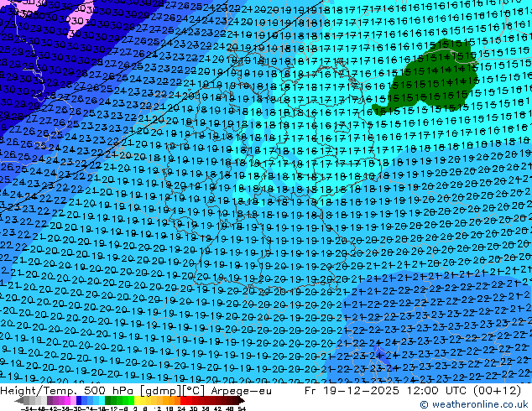
Task: Click the gray segment of the color legend
Action: (x=27, y=401)
